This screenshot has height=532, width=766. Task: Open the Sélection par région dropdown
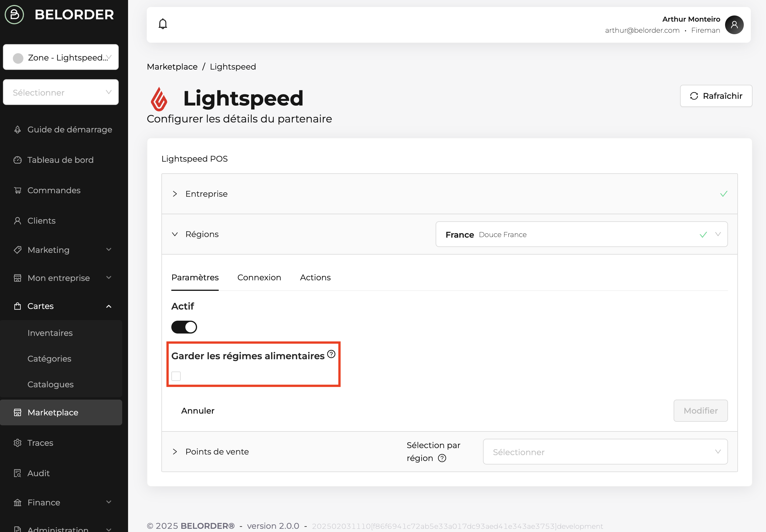coord(605,452)
